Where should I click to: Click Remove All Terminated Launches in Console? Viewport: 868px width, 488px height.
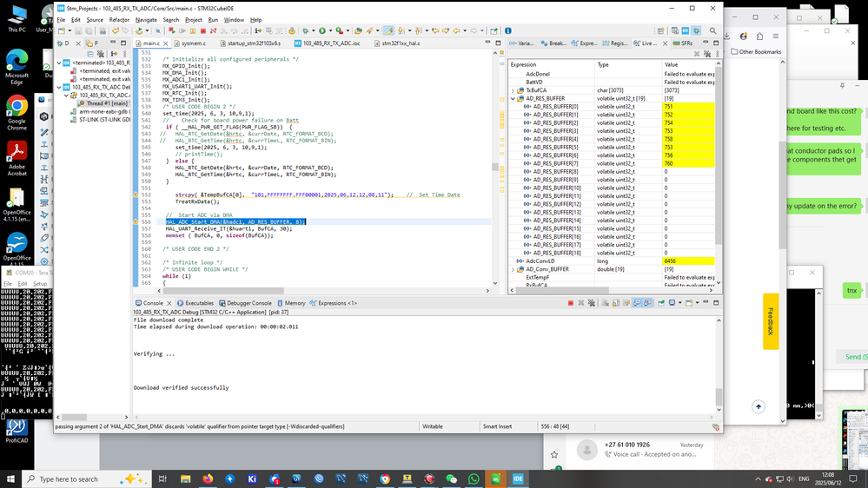click(x=591, y=303)
